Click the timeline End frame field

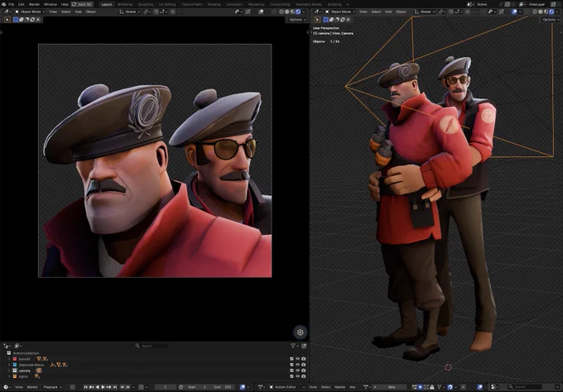223,387
